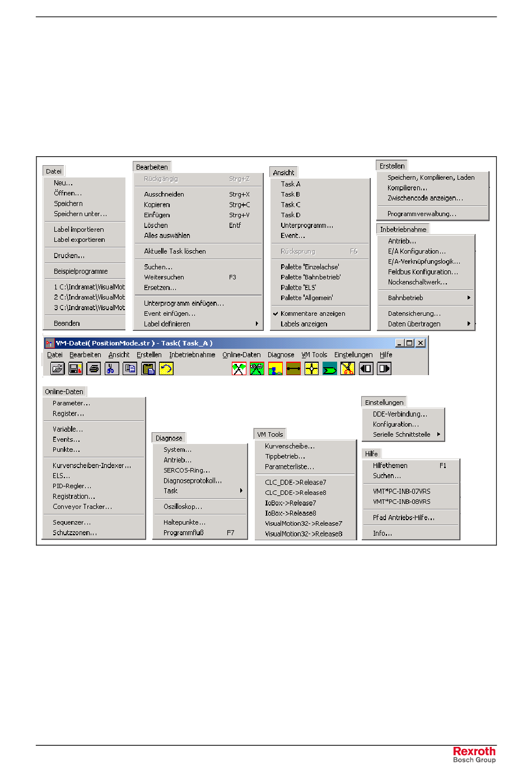Expand the 'Serielle Schnittstelle' submenu arrow
Viewport: 532px width, 767px height.
pyautogui.click(x=439, y=434)
